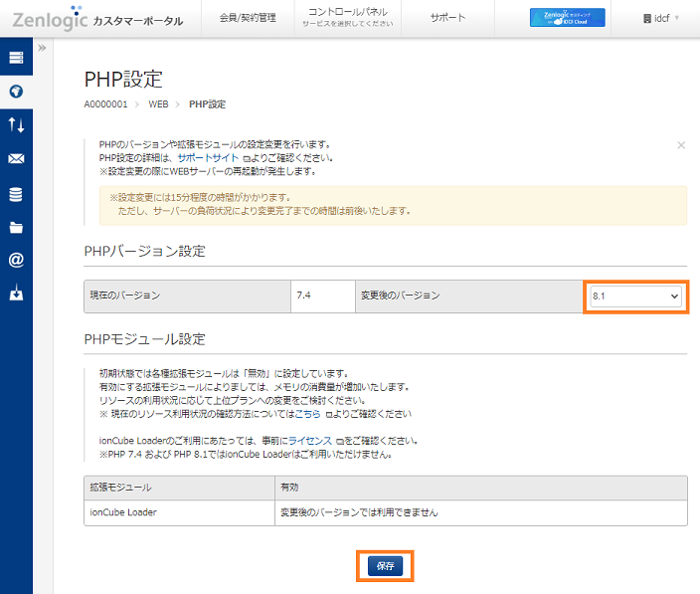The image size is (700, 594).
Task: Select the web globe sidebar icon
Action: 16,92
